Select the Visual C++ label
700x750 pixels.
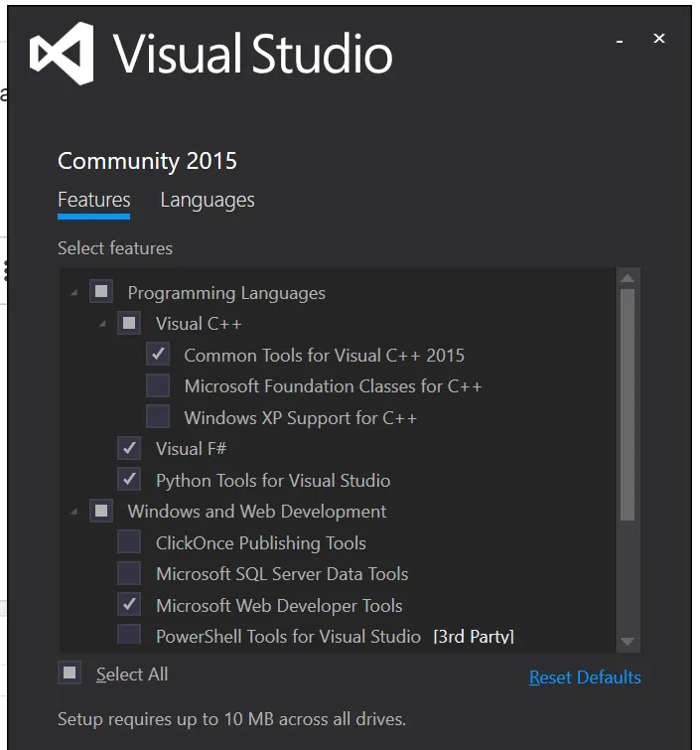tap(199, 324)
